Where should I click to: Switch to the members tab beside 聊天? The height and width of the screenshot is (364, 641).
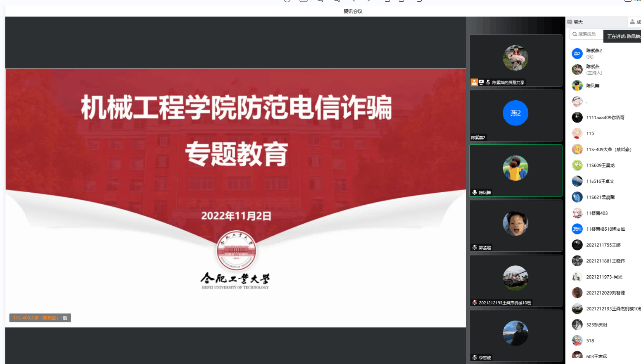click(634, 22)
